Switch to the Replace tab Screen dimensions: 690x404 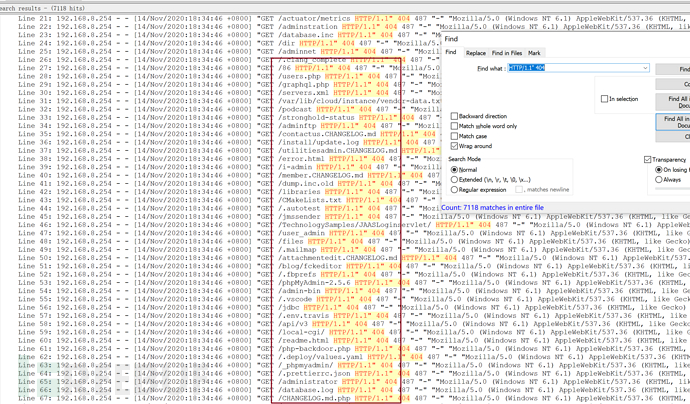tap(476, 53)
